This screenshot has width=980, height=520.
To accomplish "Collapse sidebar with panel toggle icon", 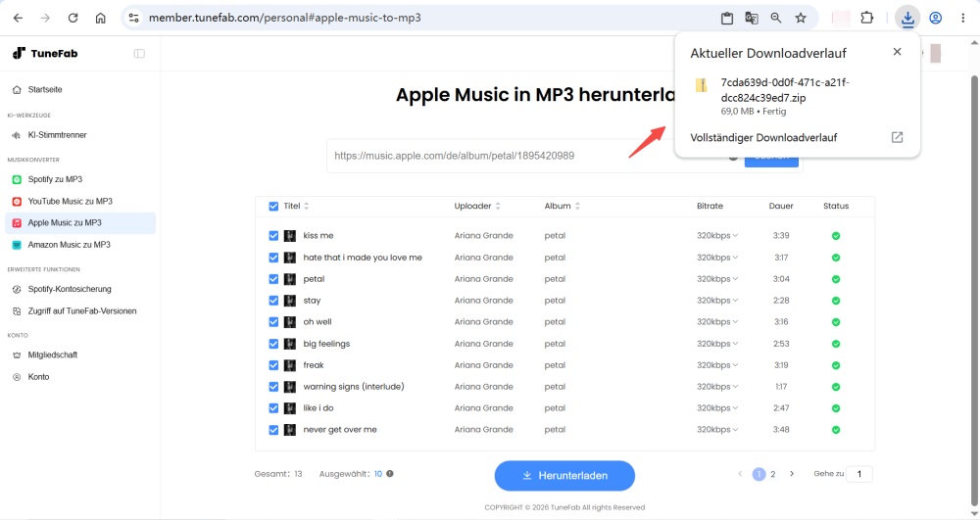I will click(139, 54).
